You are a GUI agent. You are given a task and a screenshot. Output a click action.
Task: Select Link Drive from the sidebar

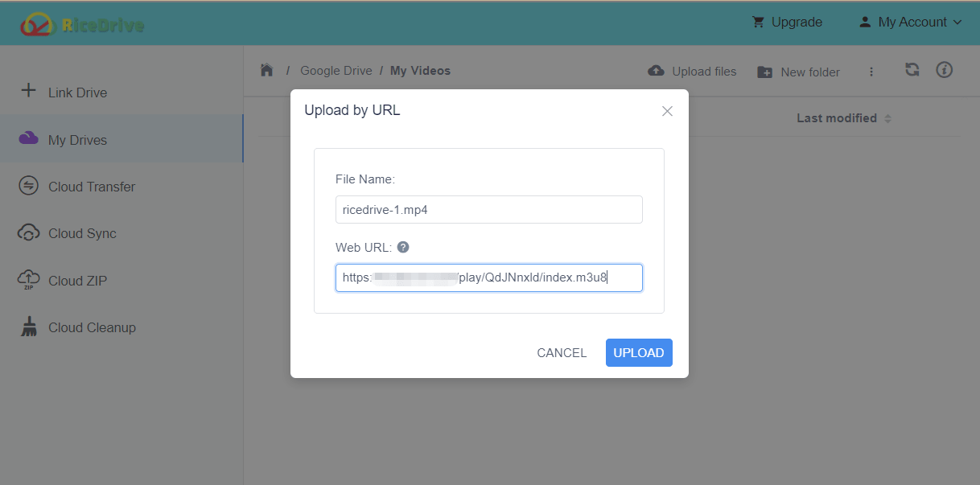tap(78, 92)
